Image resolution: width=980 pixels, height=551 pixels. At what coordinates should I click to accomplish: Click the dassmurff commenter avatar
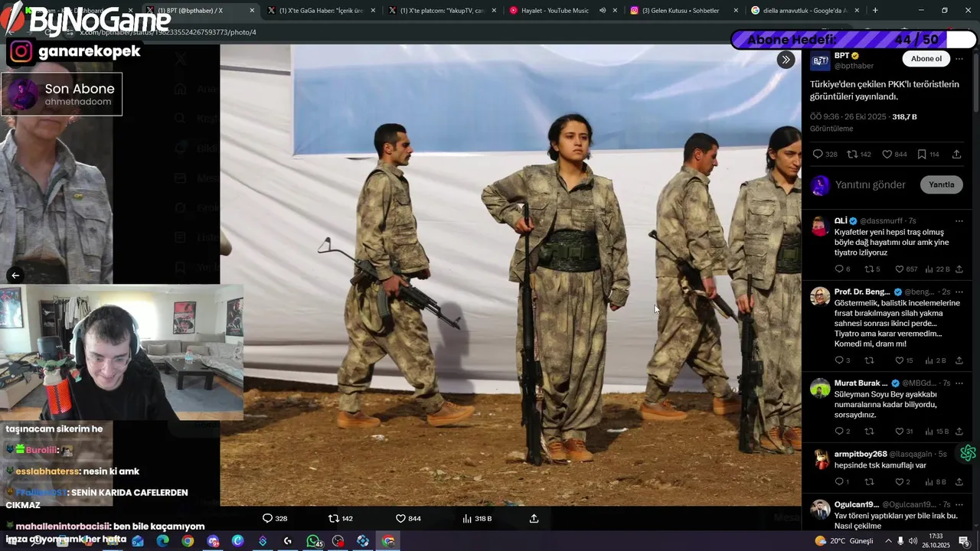click(820, 226)
